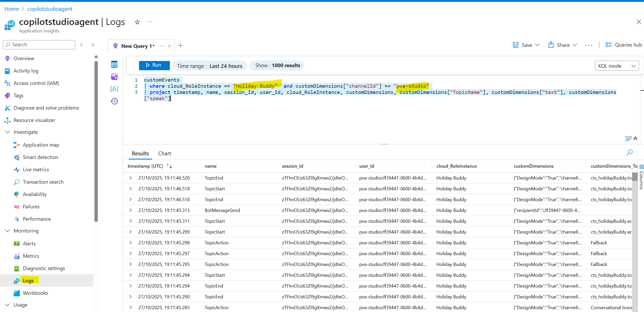Expand the Save dropdown arrow
644x312 pixels.
click(537, 45)
